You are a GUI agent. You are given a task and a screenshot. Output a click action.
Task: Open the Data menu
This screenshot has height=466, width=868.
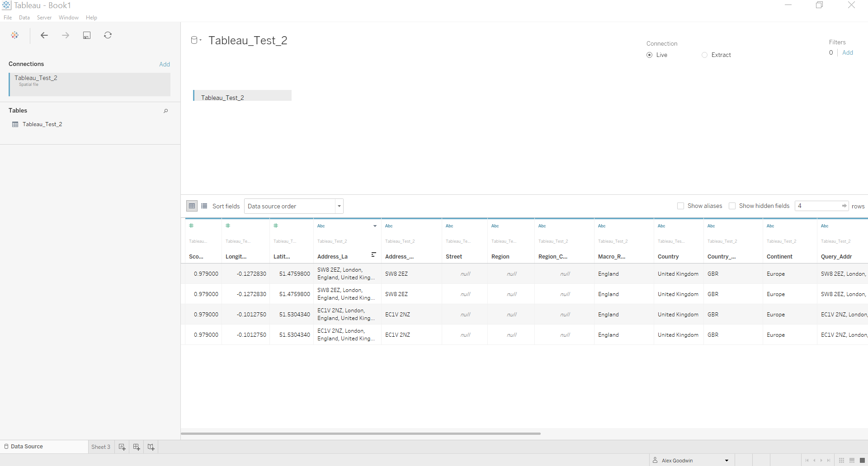(24, 18)
